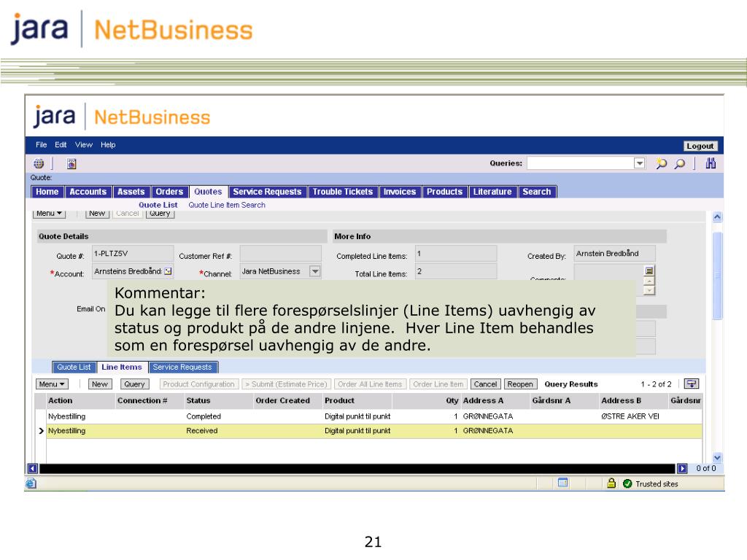Click the padlock security icon in status bar
This screenshot has width=747, height=560.
[611, 483]
